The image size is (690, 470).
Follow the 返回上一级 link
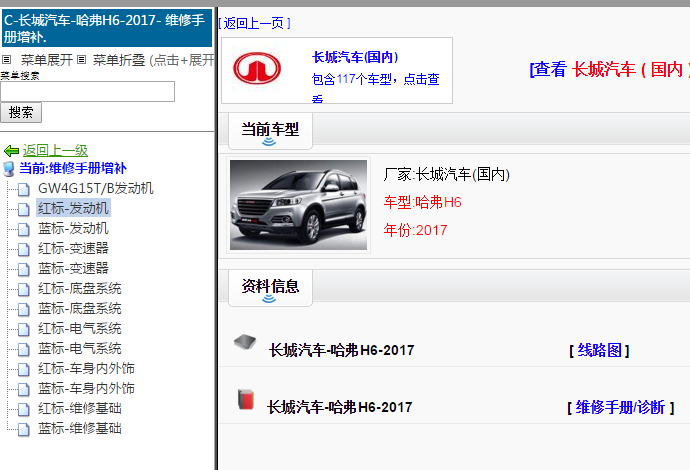pos(55,151)
